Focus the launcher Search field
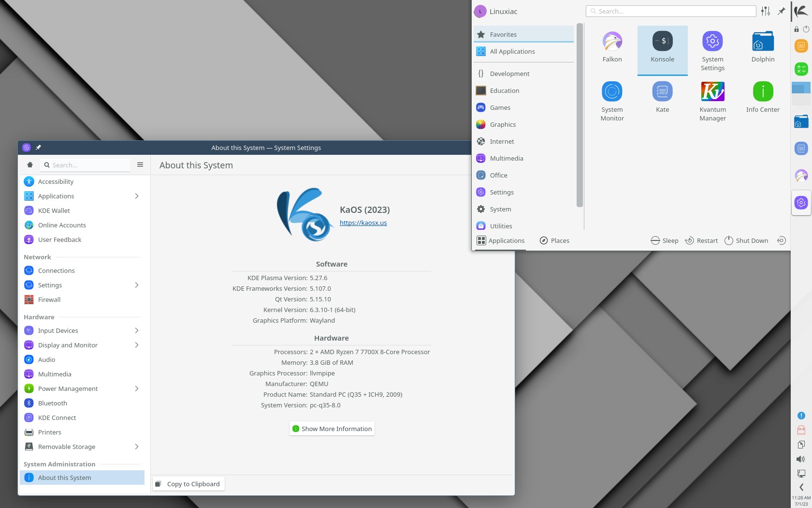This screenshot has height=508, width=812. click(671, 11)
